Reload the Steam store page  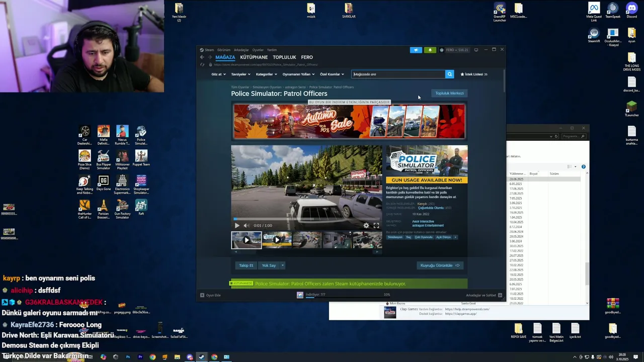[x=202, y=64]
